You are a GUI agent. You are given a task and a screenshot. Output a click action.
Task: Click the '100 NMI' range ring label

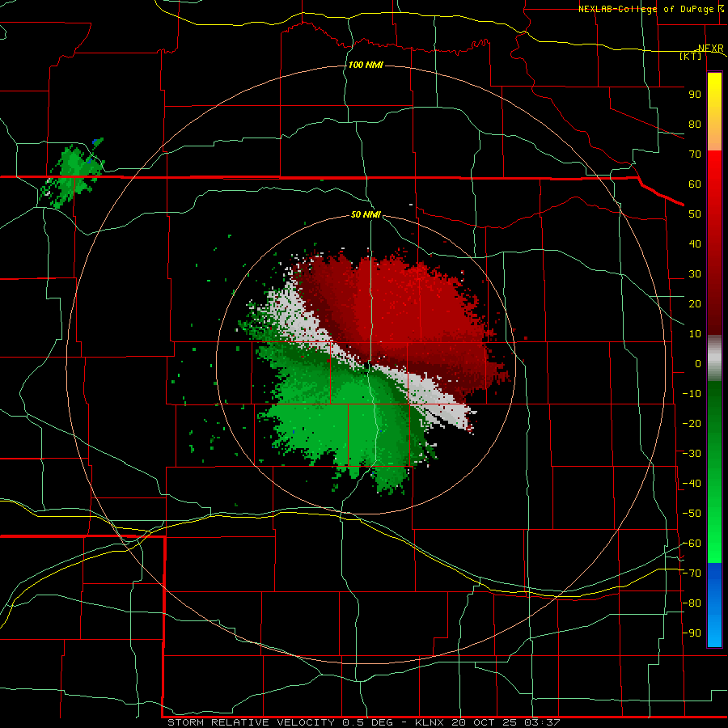366,65
